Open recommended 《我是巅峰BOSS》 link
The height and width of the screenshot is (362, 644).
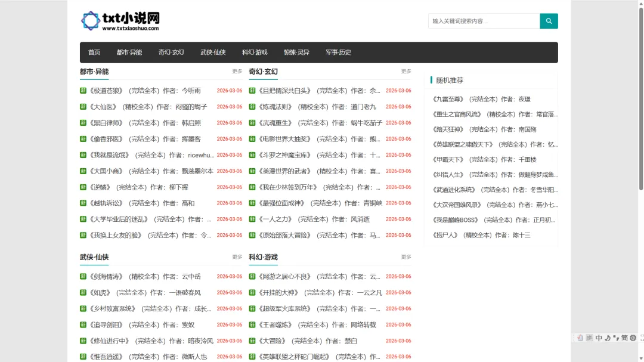pos(493,220)
